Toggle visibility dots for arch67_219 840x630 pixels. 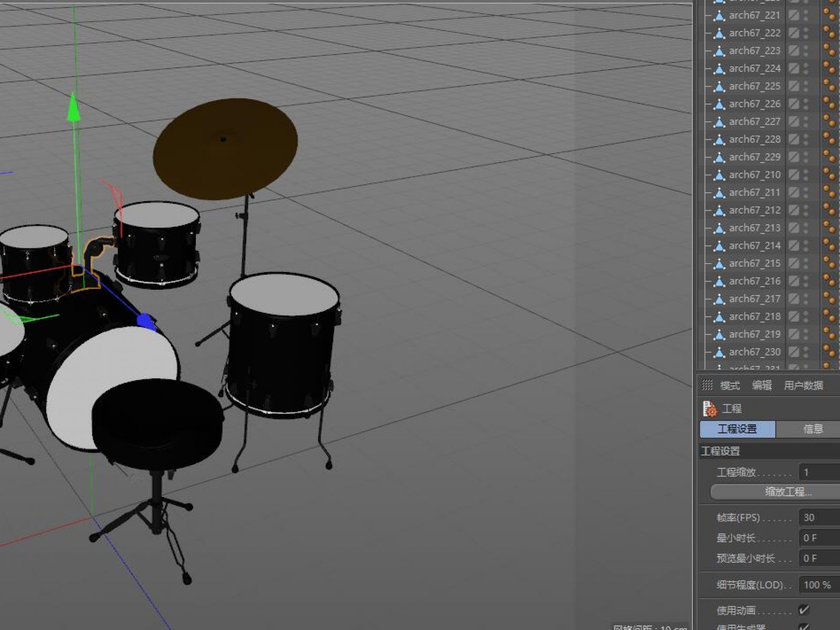click(806, 334)
